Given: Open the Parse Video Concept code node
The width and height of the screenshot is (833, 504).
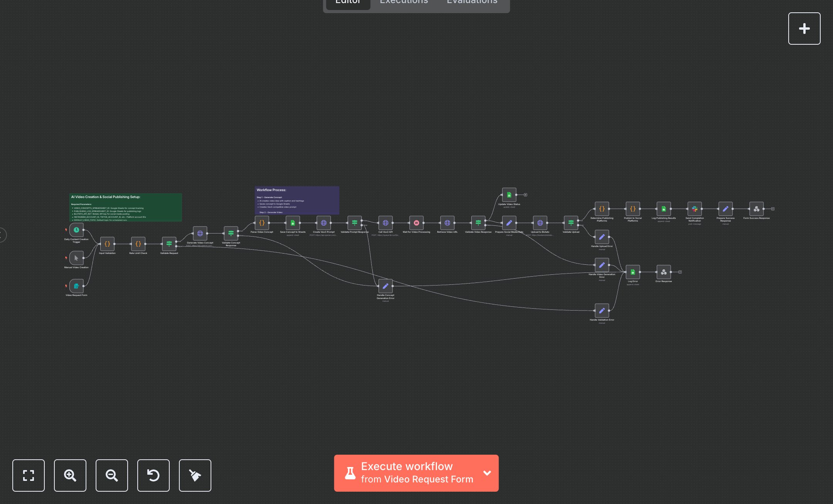Looking at the screenshot, I should click(x=262, y=223).
